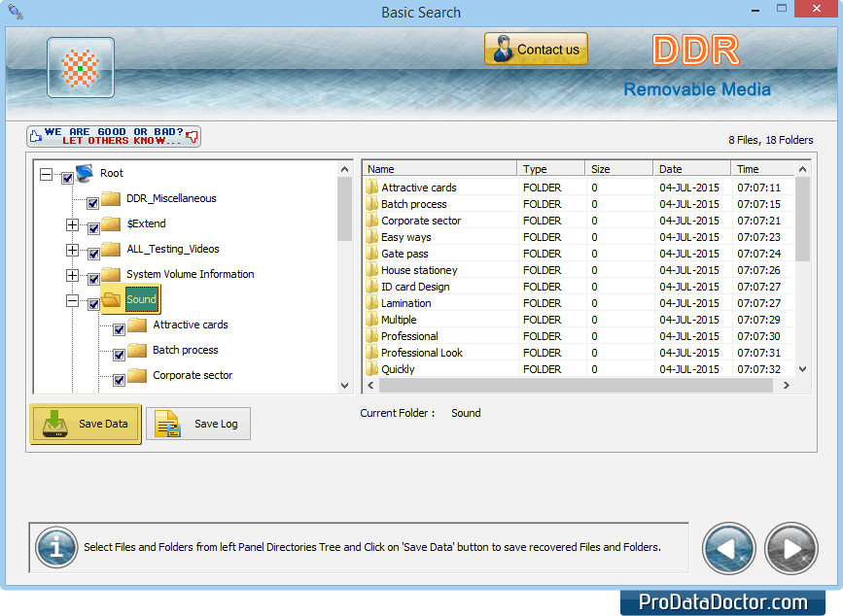
Task: Open the 'We are good or bad' feedback banner
Action: point(114,136)
